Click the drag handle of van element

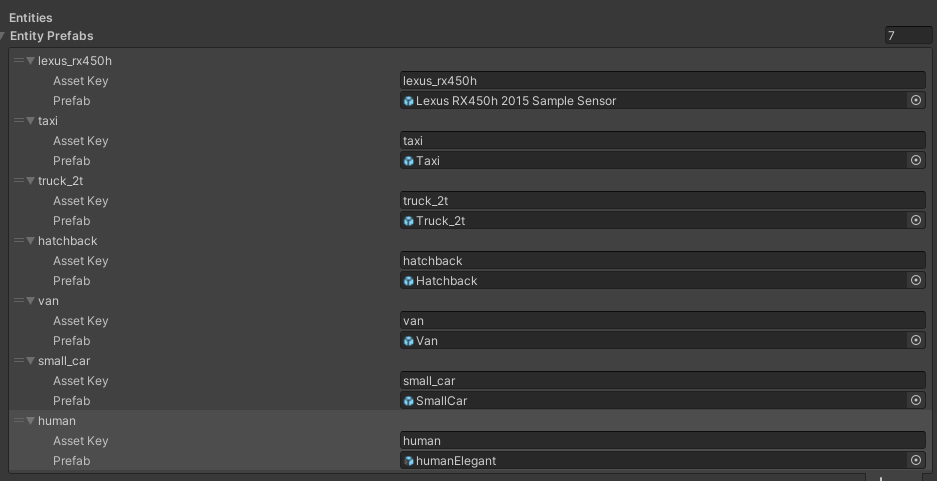(18, 301)
